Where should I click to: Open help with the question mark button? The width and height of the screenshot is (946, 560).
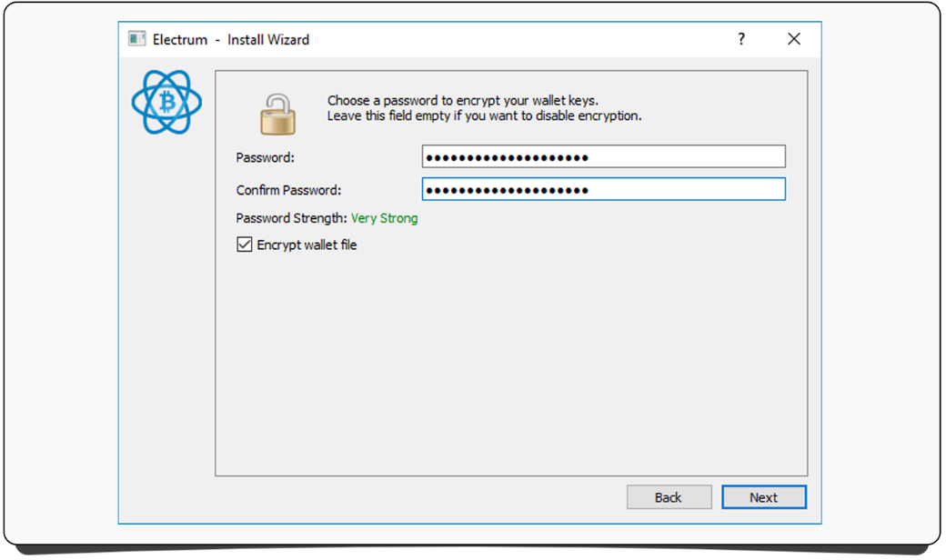[741, 39]
